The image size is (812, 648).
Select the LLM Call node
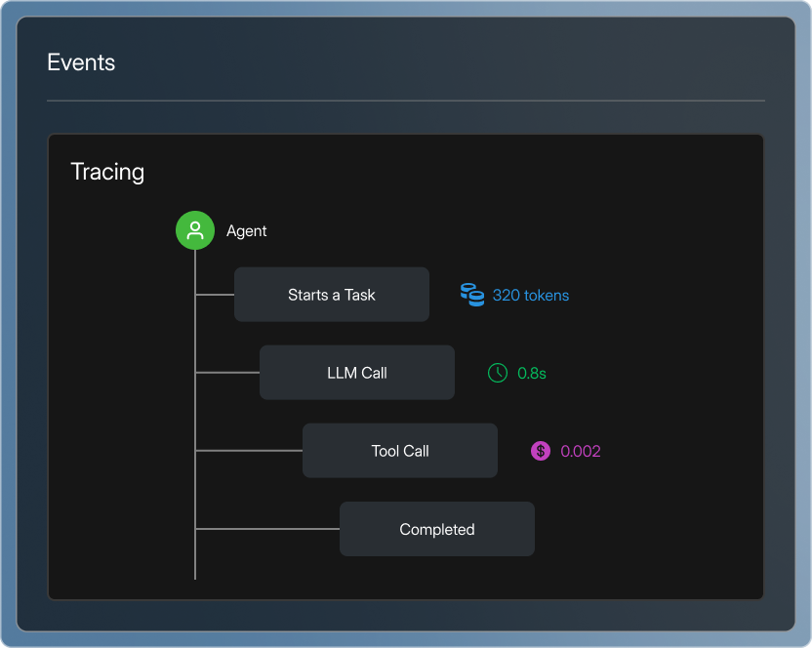[x=357, y=373]
